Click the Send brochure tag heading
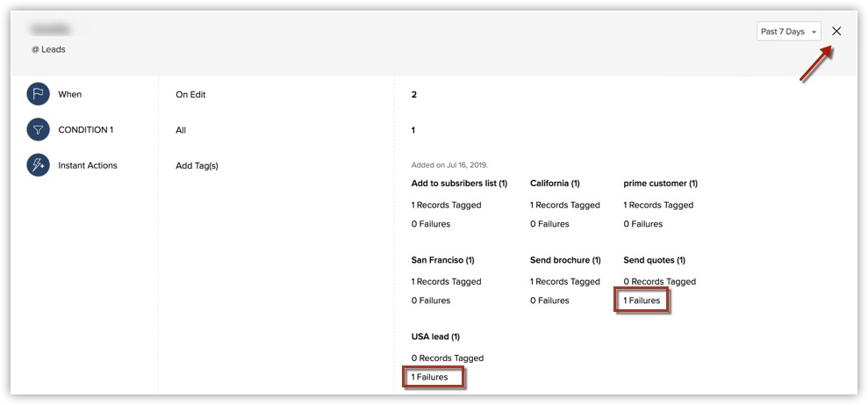The image size is (868, 405). pos(565,260)
